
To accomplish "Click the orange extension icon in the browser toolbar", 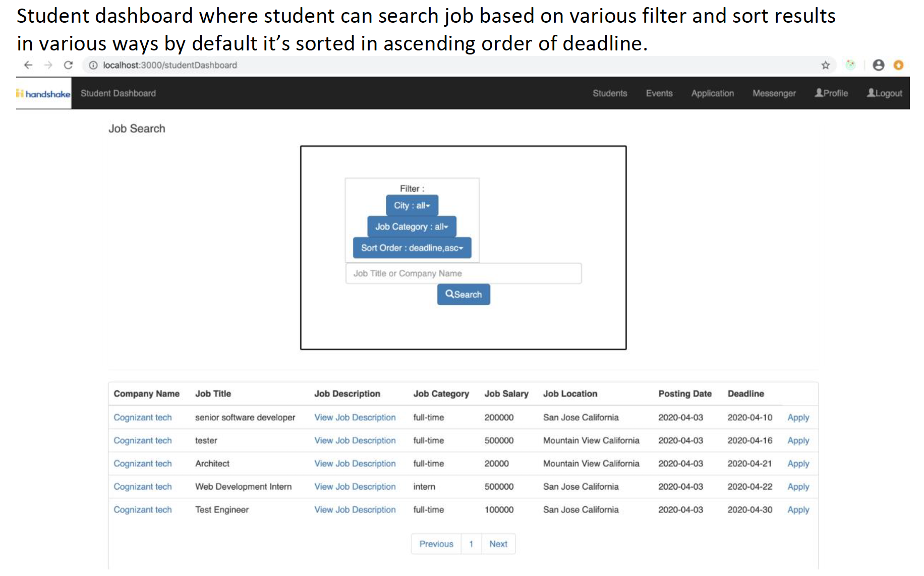I will [x=898, y=65].
